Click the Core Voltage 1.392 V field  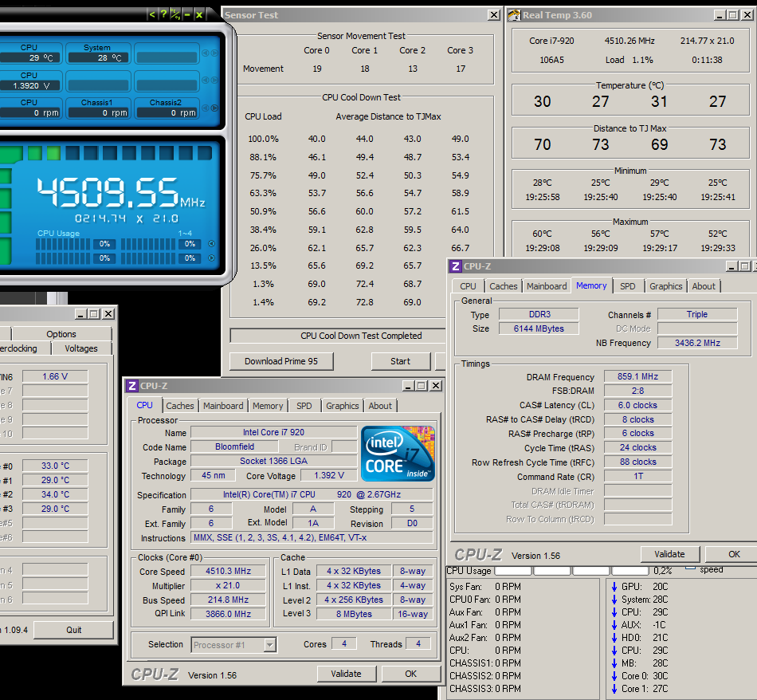[x=329, y=476]
